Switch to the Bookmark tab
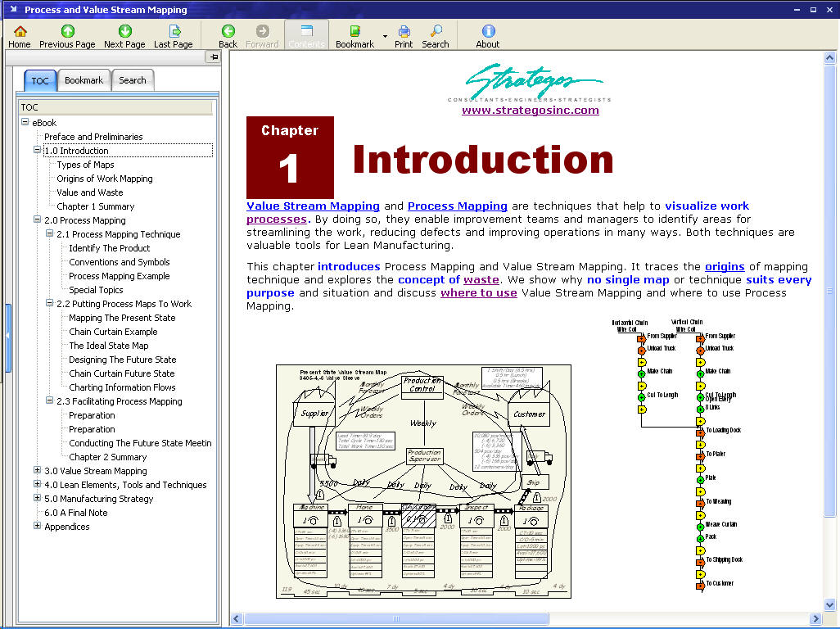 point(84,79)
